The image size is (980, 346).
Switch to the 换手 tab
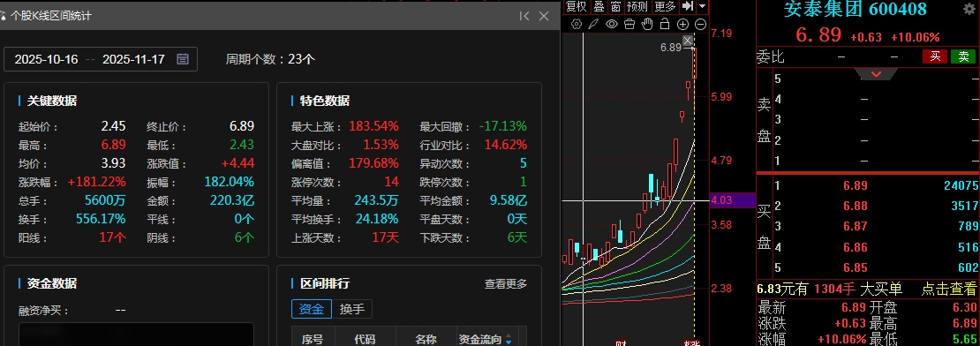coord(352,309)
